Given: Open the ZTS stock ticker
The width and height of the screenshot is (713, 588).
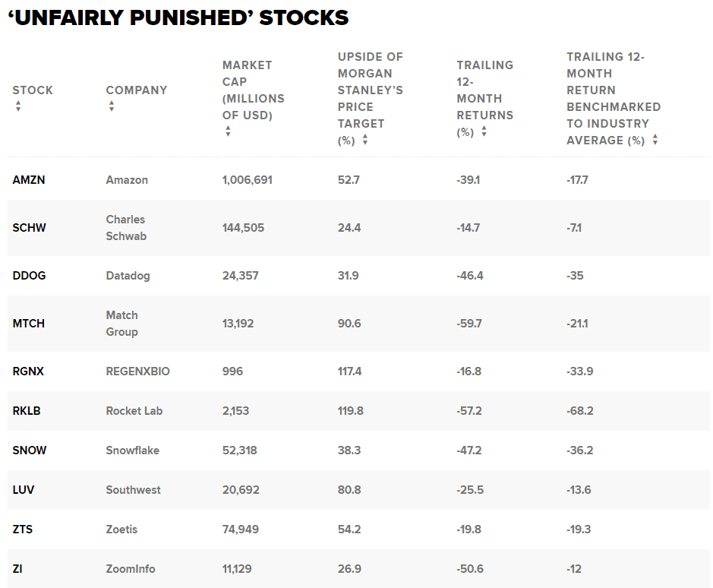Looking at the screenshot, I should (23, 530).
